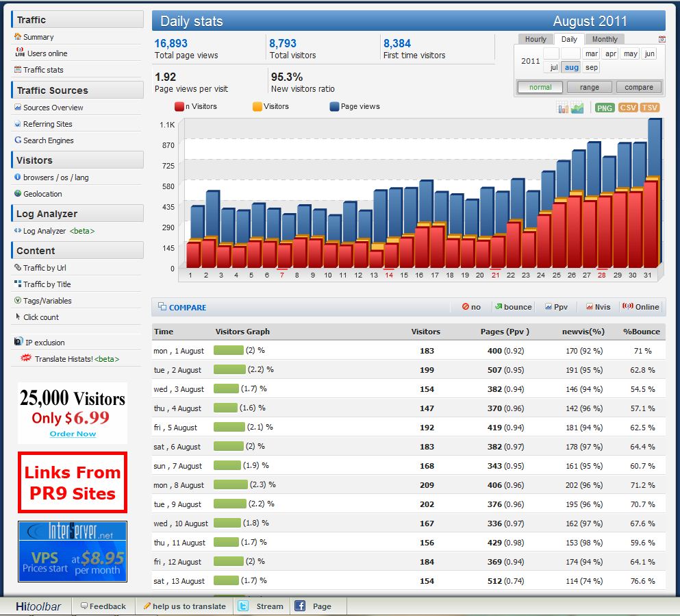Screen dimensions: 680x616
Task: Download stats as TSV
Action: coord(650,108)
